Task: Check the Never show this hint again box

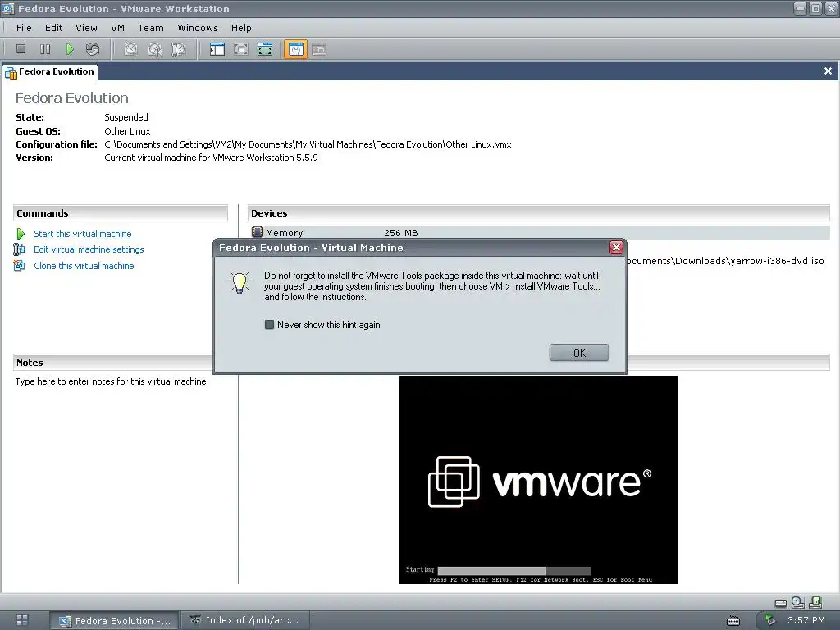Action: click(x=269, y=325)
